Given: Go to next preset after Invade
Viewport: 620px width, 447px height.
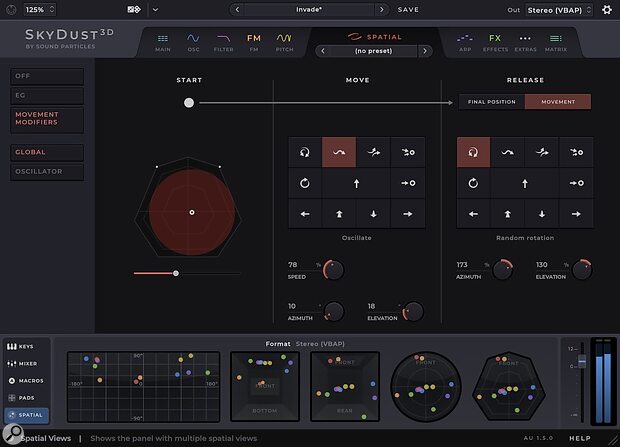Looking at the screenshot, I should coord(381,9).
